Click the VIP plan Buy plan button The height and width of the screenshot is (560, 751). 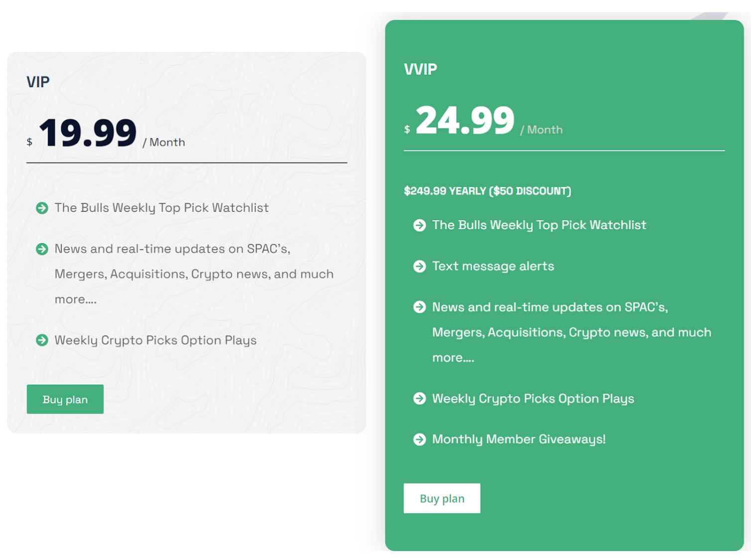(65, 399)
